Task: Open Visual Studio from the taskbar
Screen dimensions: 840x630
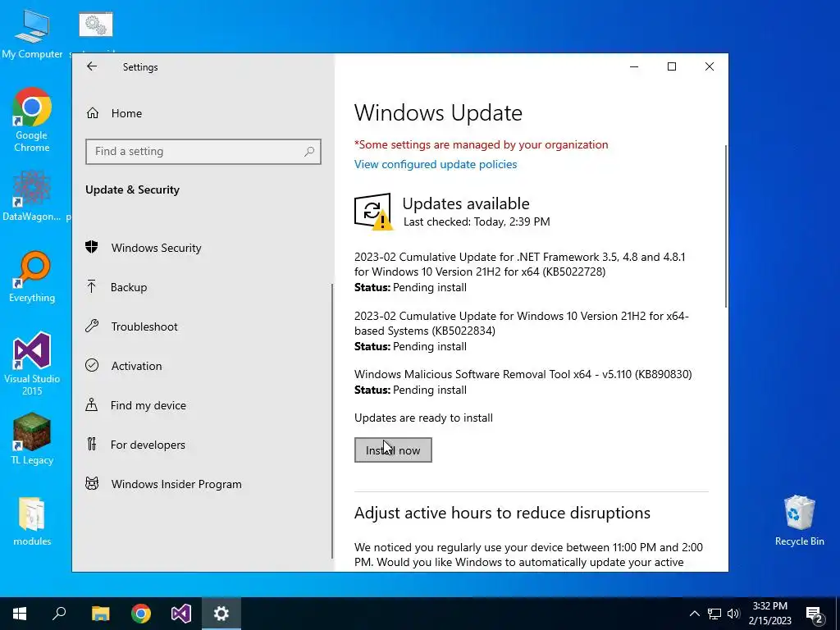Action: click(x=181, y=614)
